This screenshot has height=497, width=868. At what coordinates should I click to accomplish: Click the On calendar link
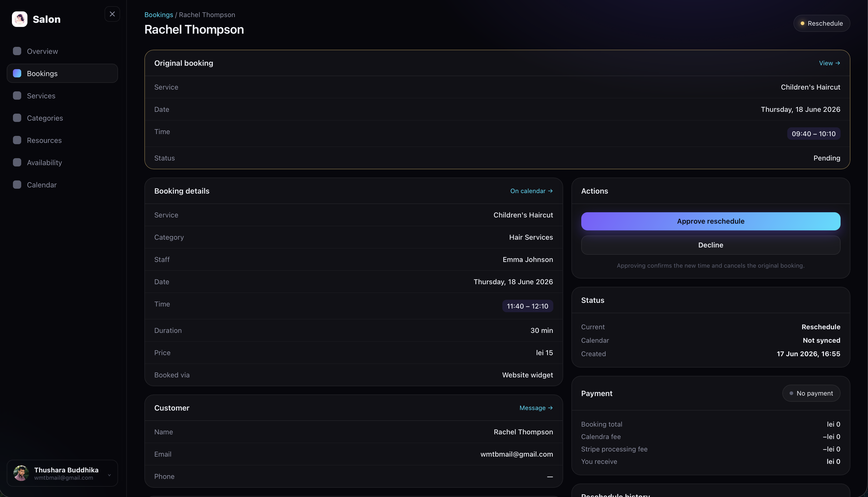coord(531,191)
